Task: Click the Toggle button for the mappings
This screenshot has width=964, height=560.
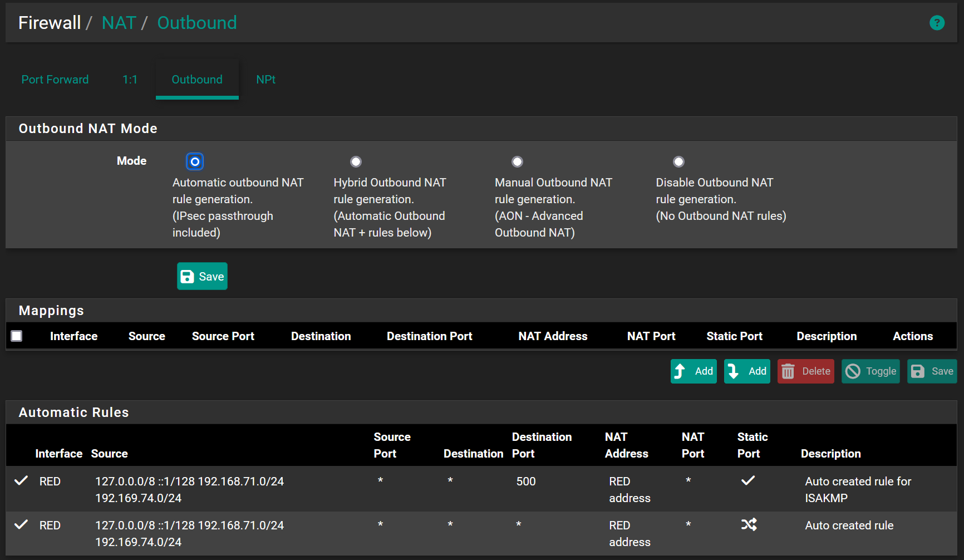Action: (870, 371)
